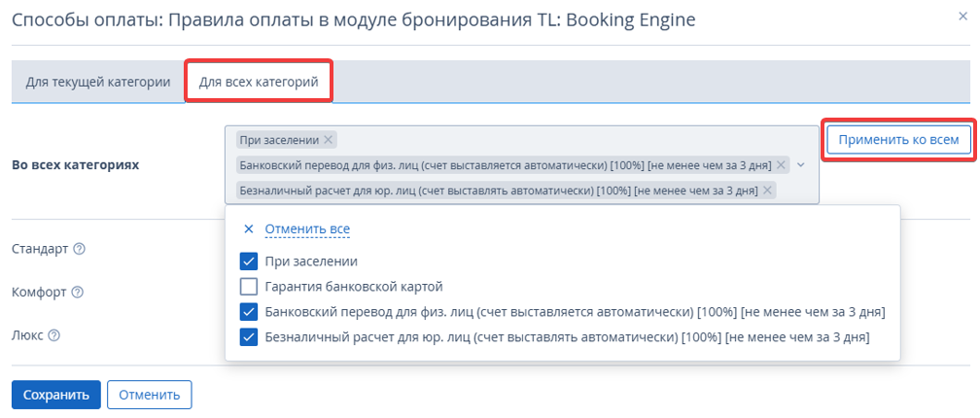Viewport: 980px width, 418px height.
Task: Collapse the payment methods dropdown chevron
Action: [802, 165]
